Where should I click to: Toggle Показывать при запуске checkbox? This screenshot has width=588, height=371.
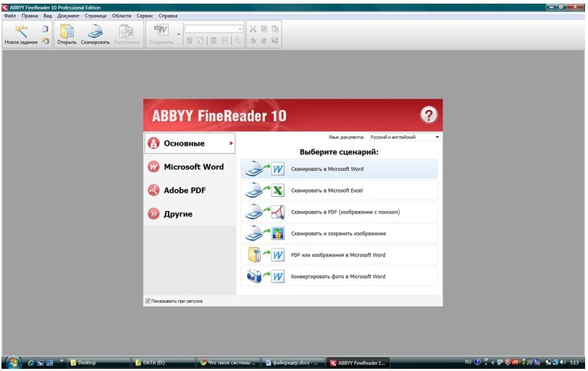point(148,301)
